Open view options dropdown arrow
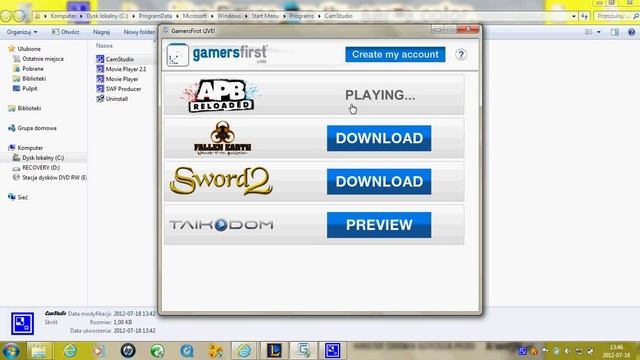Image resolution: width=640 pixels, height=360 pixels. point(599,32)
